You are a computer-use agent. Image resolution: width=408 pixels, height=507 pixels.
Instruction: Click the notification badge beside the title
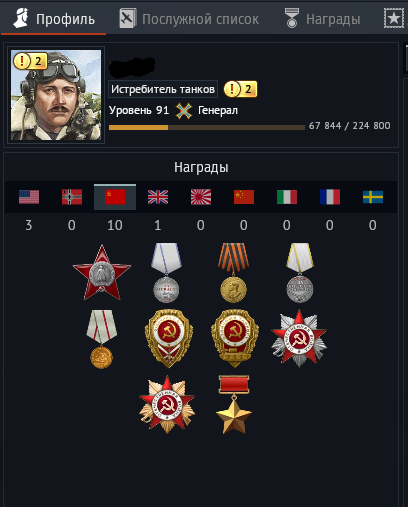[240, 89]
